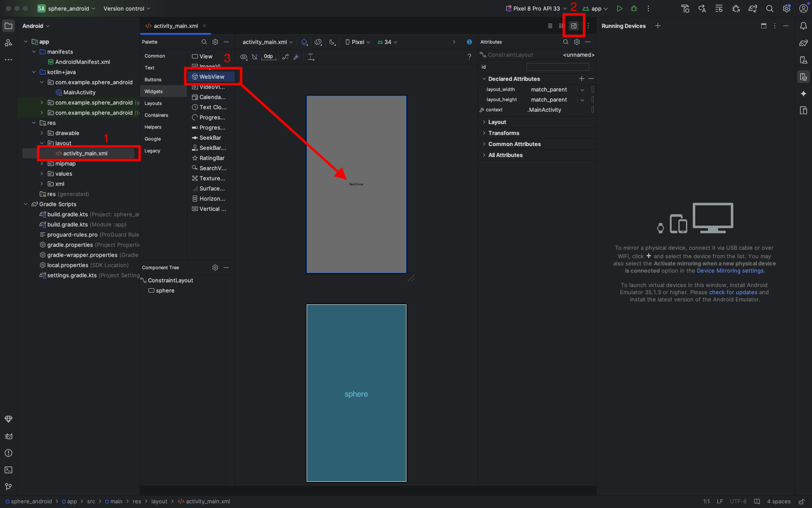Toggle night mode moon icon

(x=332, y=42)
